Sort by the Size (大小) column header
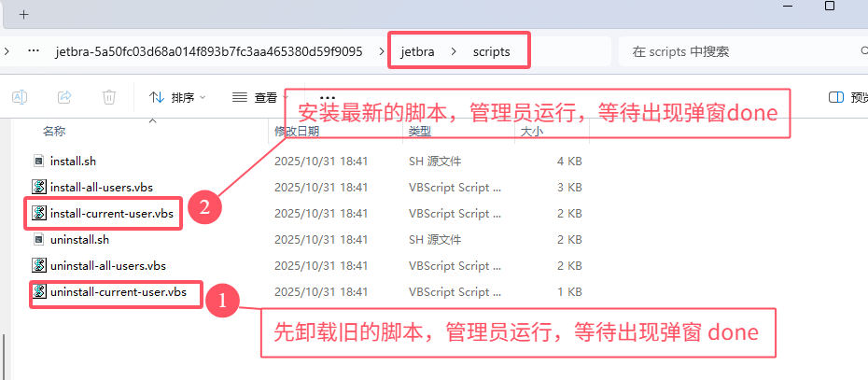The image size is (868, 380). (x=531, y=132)
